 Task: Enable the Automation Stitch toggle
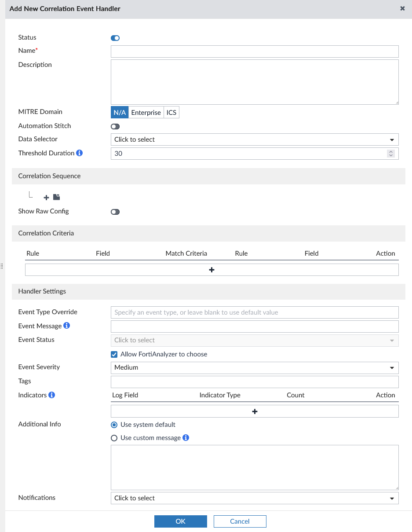point(115,126)
